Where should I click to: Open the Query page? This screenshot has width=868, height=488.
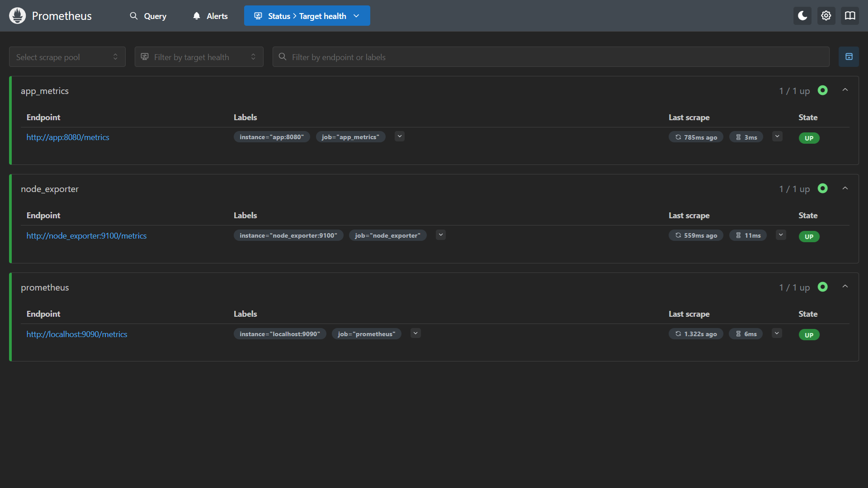(x=148, y=16)
